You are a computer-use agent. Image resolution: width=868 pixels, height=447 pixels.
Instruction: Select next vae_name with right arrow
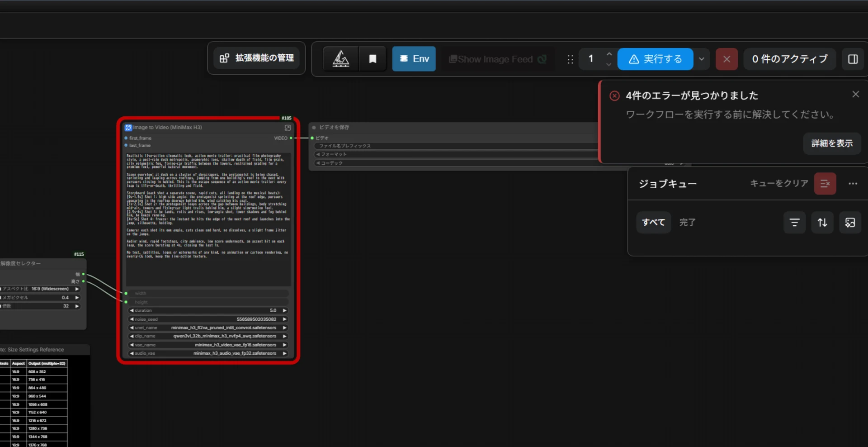[285, 345]
